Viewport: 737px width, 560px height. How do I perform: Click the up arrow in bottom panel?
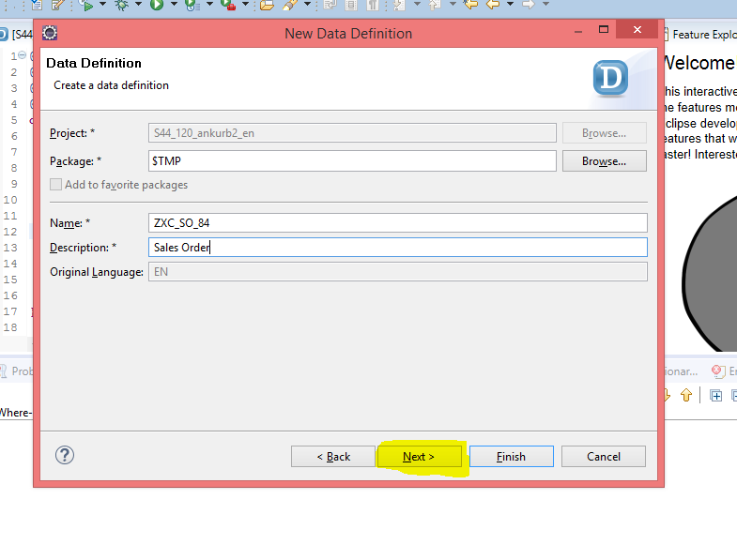coord(686,396)
